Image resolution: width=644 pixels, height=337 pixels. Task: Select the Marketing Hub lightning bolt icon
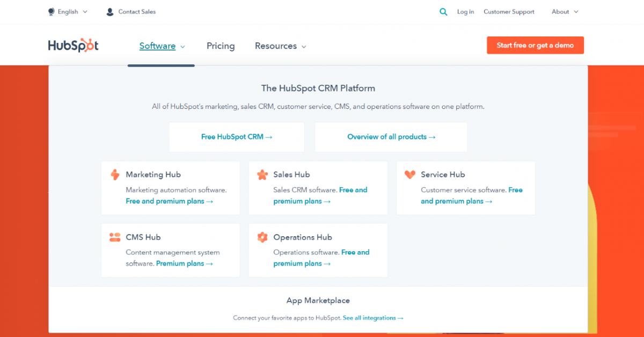coord(115,174)
